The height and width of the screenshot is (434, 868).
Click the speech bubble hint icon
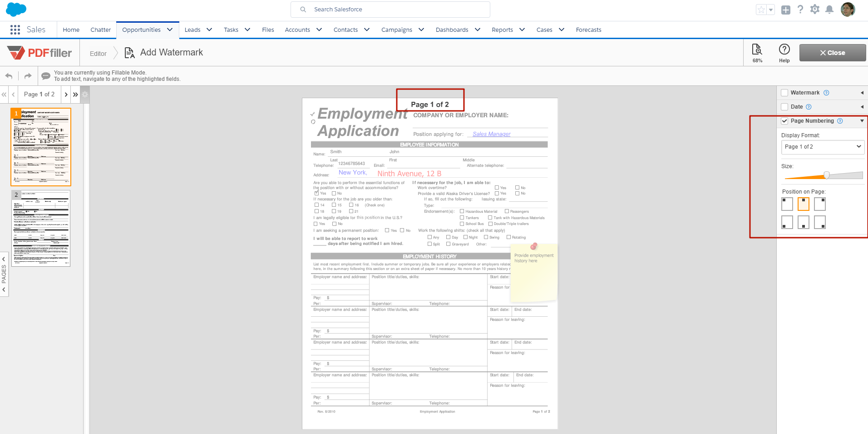click(46, 76)
